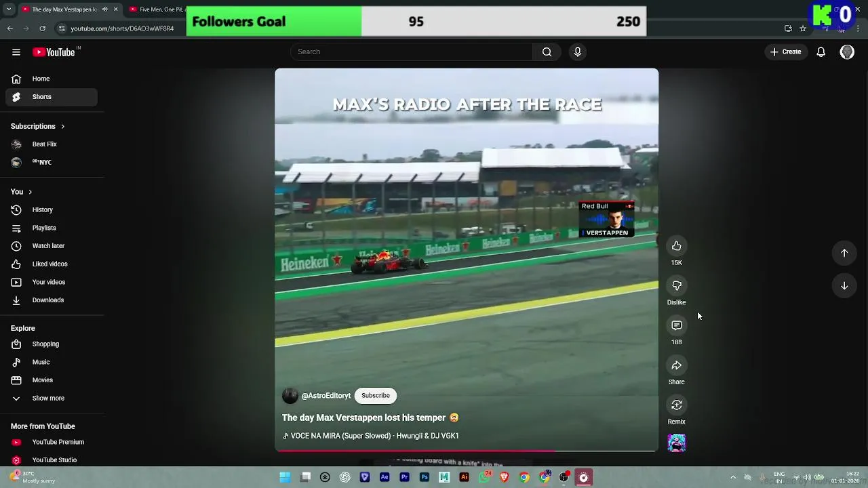This screenshot has height=488, width=868.
Task: Browse Movies in Explore
Action: point(52,380)
